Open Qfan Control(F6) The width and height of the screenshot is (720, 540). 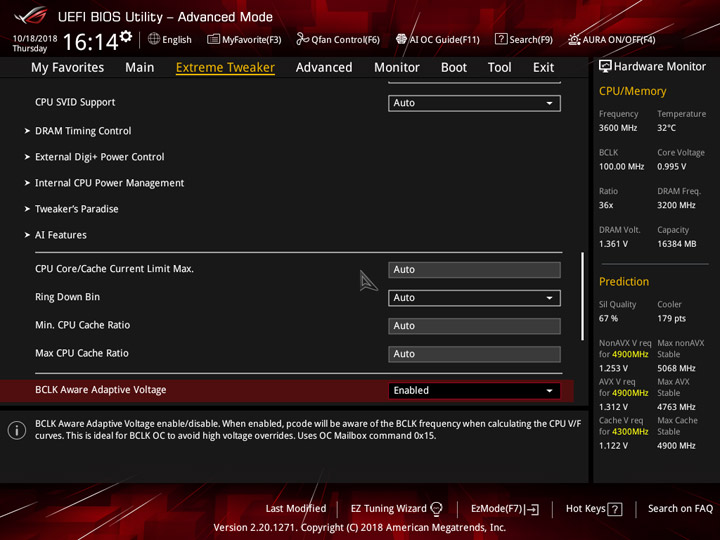tap(338, 39)
